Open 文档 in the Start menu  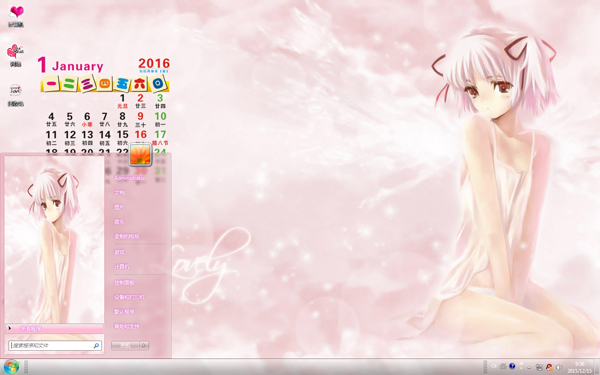(x=119, y=192)
